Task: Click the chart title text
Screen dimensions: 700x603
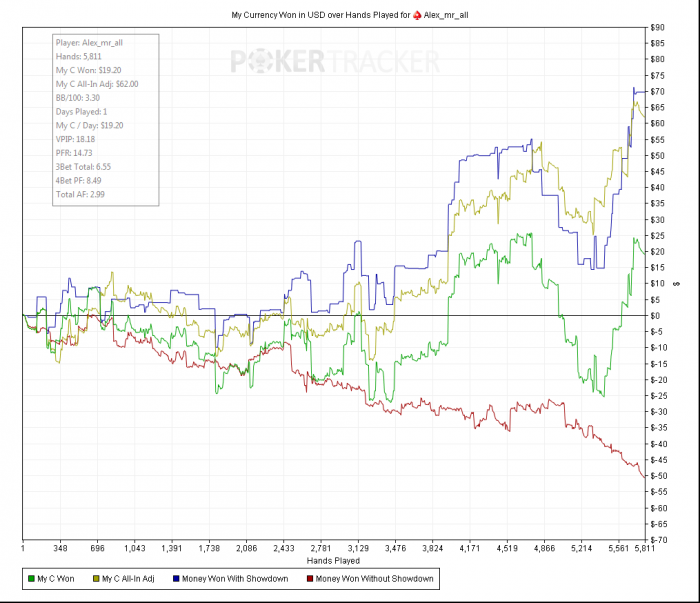Action: click(350, 15)
